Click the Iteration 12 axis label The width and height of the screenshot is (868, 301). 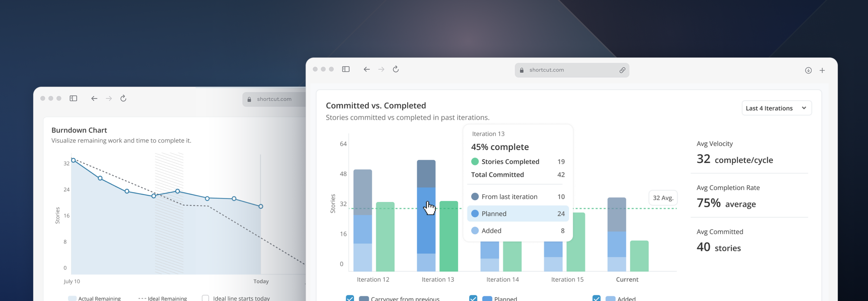pyautogui.click(x=373, y=279)
